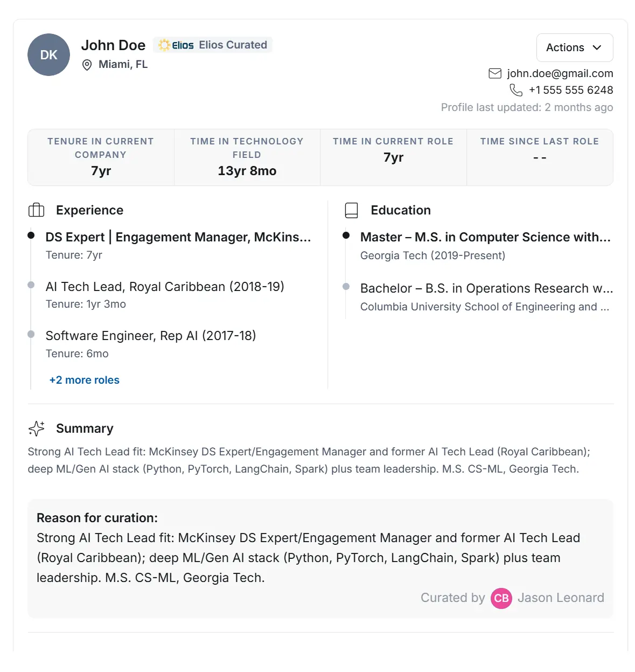Click the Time Since Last Role stat
635x672 pixels.
[540, 157]
